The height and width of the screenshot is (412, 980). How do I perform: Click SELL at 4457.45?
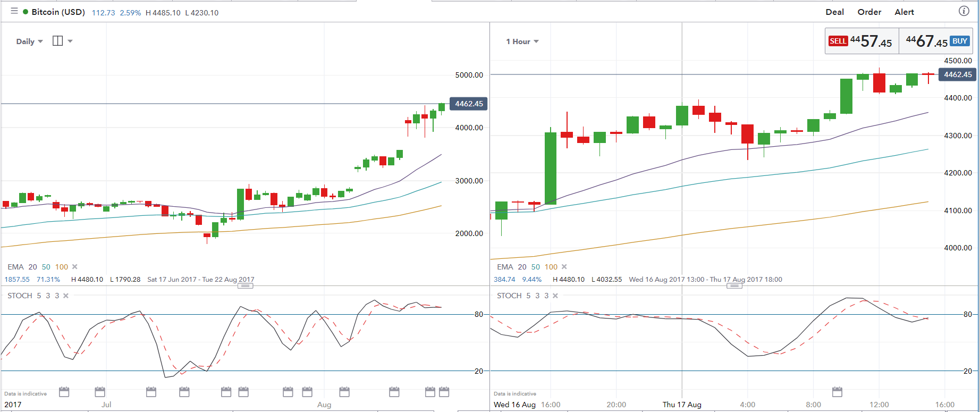coord(861,41)
